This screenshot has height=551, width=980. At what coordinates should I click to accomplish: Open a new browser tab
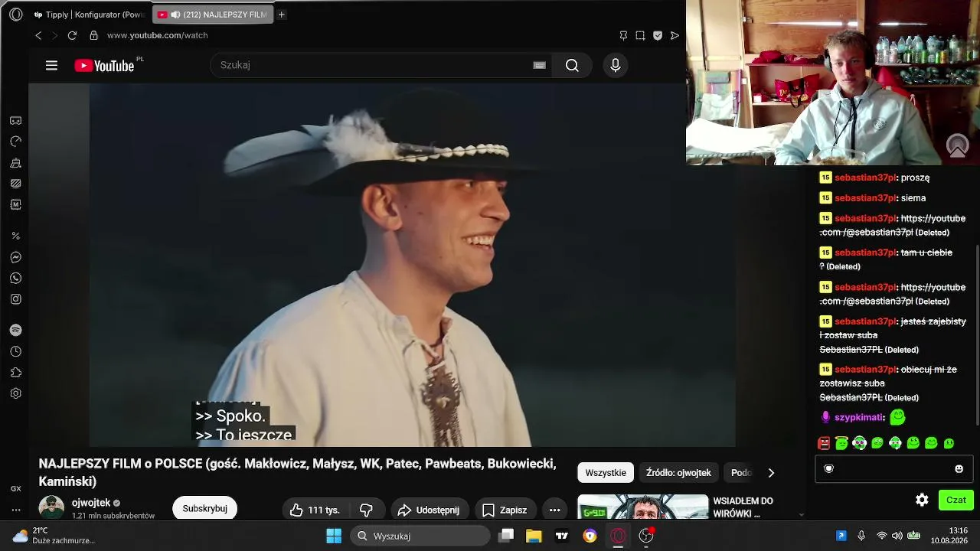point(282,15)
